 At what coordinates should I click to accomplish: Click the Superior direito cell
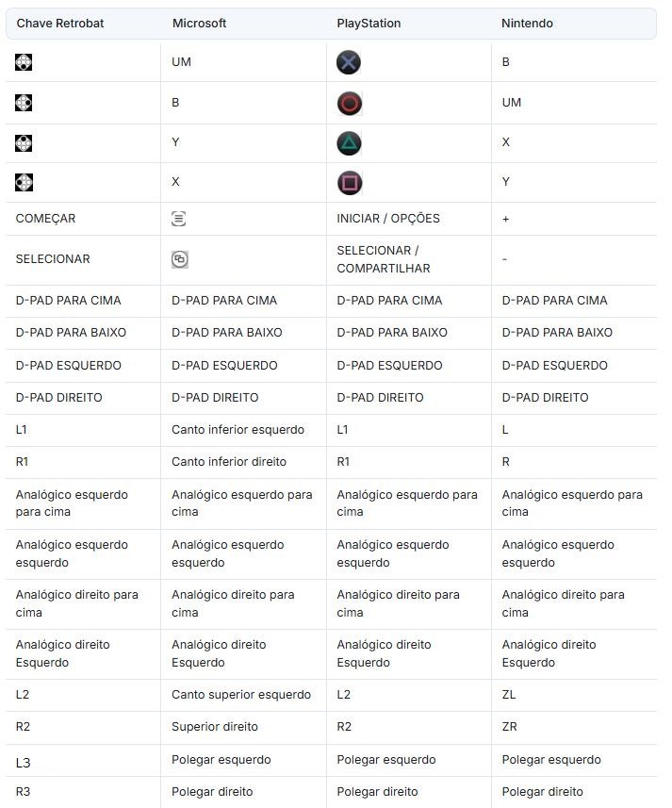tap(215, 727)
